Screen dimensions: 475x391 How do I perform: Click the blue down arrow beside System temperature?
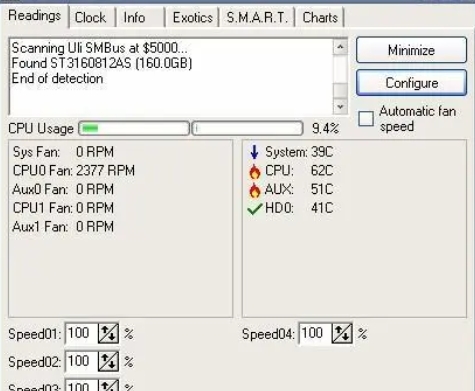coord(254,152)
